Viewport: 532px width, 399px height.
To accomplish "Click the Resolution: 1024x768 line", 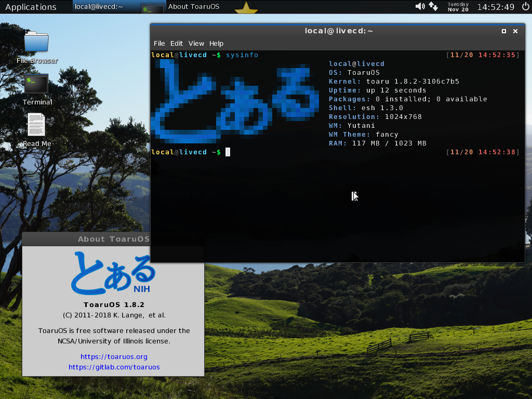I will [375, 117].
